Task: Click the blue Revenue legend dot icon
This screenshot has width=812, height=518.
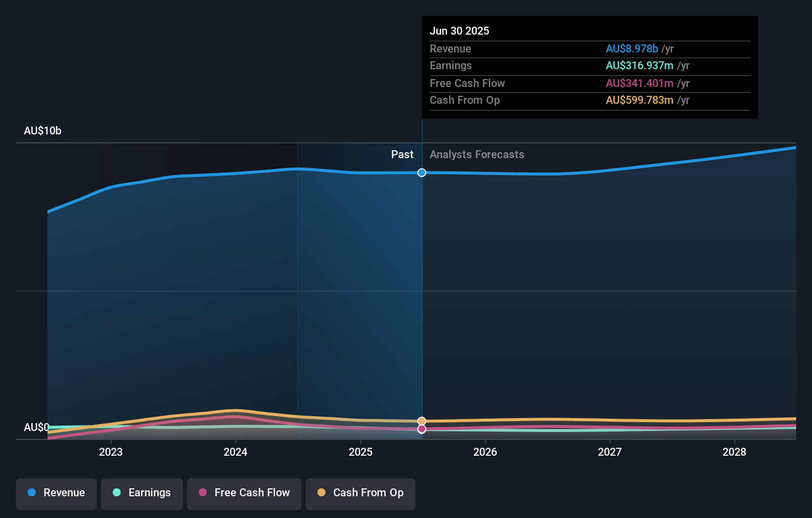Action: click(x=32, y=493)
